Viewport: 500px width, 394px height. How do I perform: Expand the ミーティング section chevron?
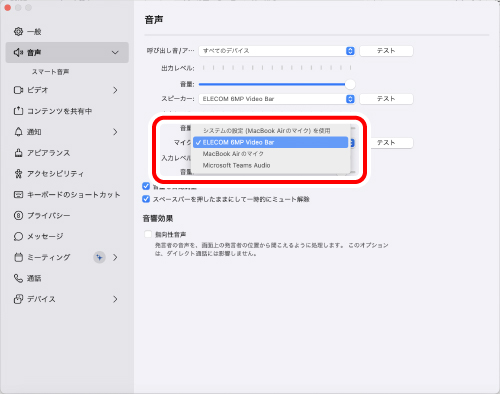point(115,257)
